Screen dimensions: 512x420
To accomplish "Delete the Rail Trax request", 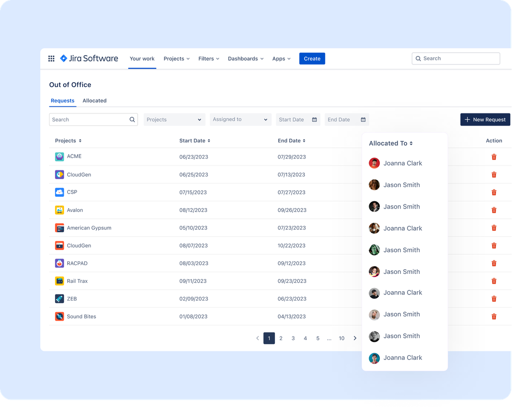I will [x=494, y=281].
